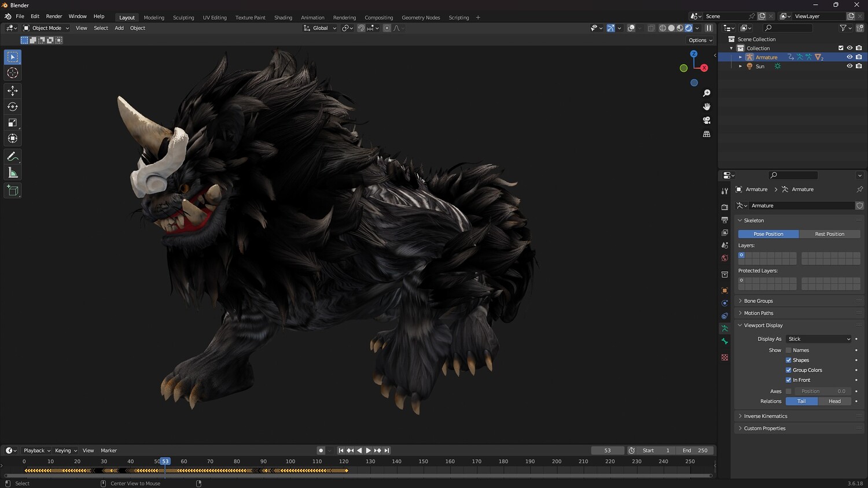Enable the Names checkbox
This screenshot has height=488, width=868.
pyautogui.click(x=788, y=350)
